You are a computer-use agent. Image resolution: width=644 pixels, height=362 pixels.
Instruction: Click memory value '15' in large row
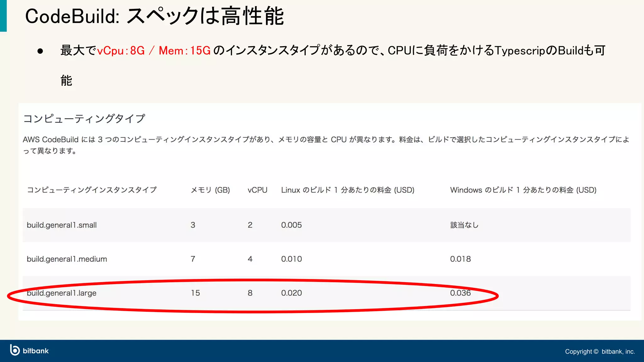click(195, 293)
